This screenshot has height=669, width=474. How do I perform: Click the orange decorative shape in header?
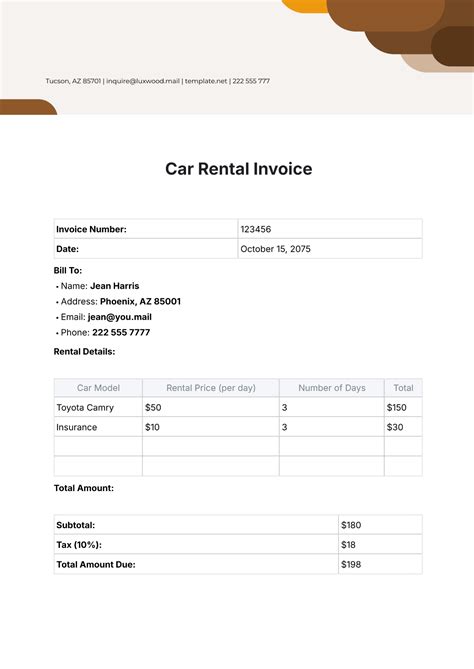coord(305,6)
